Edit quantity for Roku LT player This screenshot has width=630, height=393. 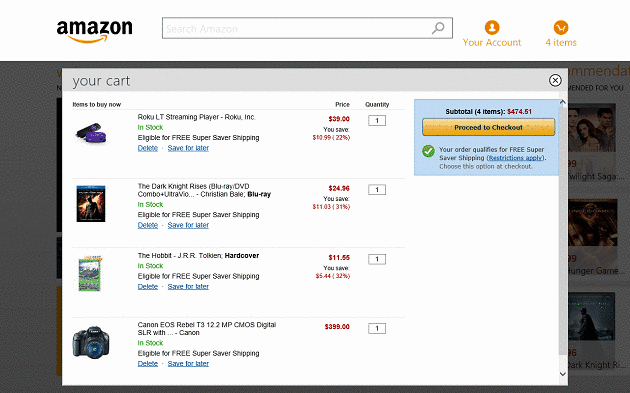pos(377,121)
